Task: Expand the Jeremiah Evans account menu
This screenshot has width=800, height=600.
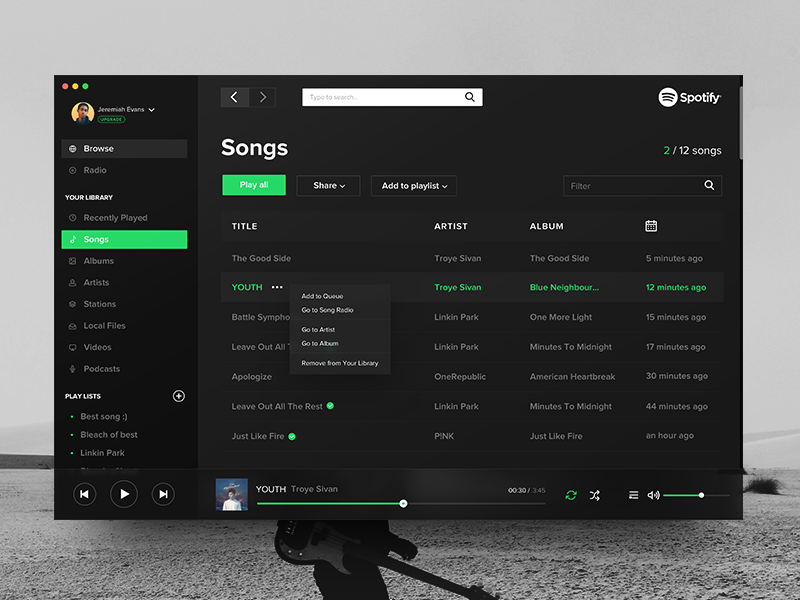Action: (151, 109)
